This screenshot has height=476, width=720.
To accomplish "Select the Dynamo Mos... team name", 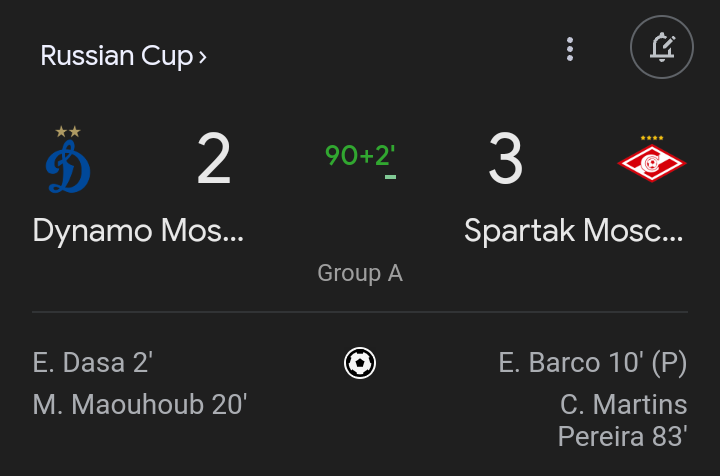I will [x=138, y=231].
